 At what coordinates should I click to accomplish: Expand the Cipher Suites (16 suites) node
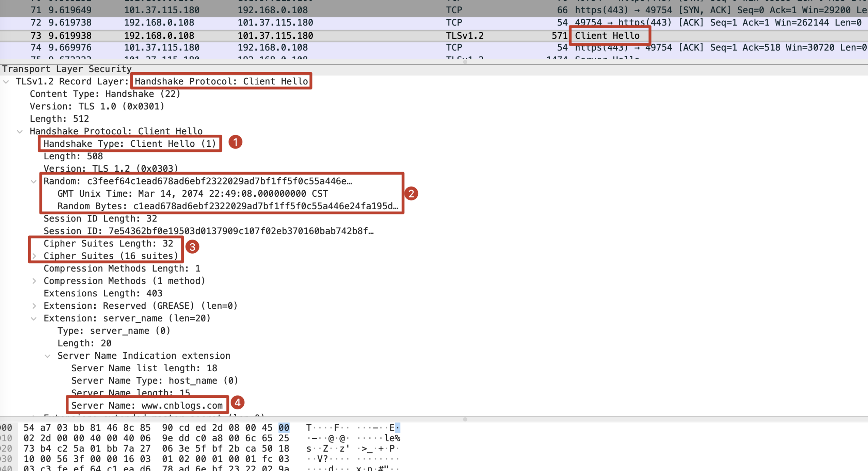click(34, 256)
